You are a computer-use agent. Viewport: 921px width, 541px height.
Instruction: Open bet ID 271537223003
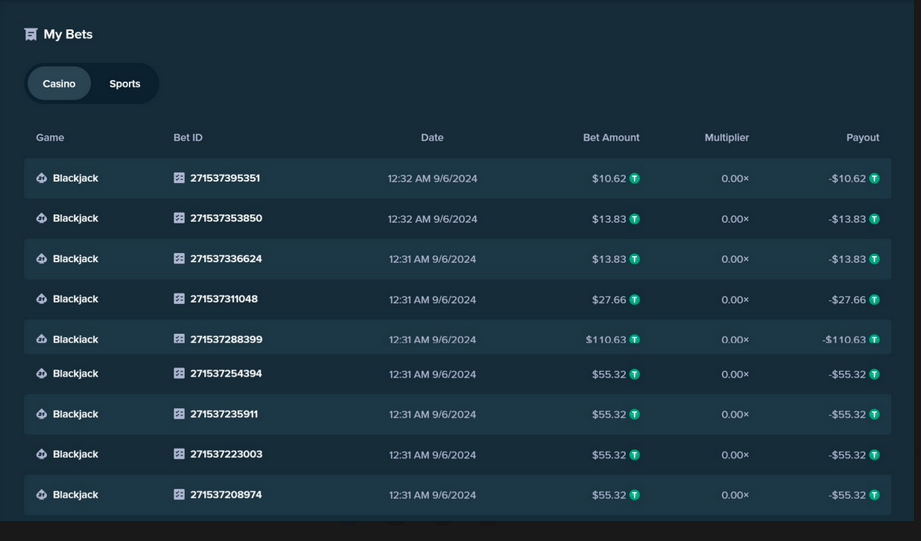[x=226, y=453]
